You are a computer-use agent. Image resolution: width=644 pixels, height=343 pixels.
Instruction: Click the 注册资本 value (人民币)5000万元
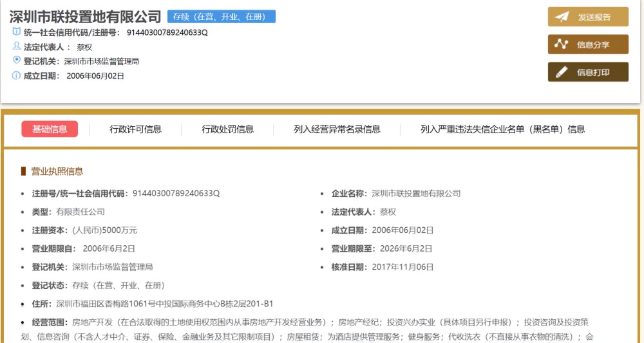click(x=105, y=230)
